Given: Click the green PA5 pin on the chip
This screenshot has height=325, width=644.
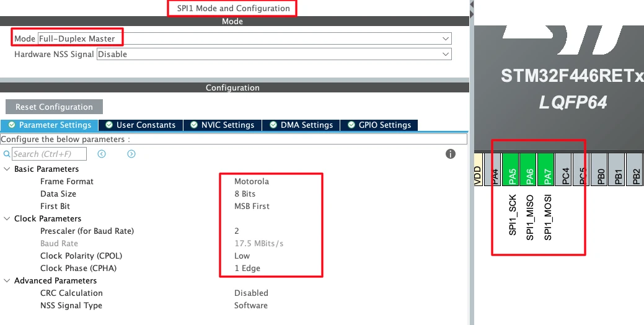Looking at the screenshot, I should [x=511, y=169].
